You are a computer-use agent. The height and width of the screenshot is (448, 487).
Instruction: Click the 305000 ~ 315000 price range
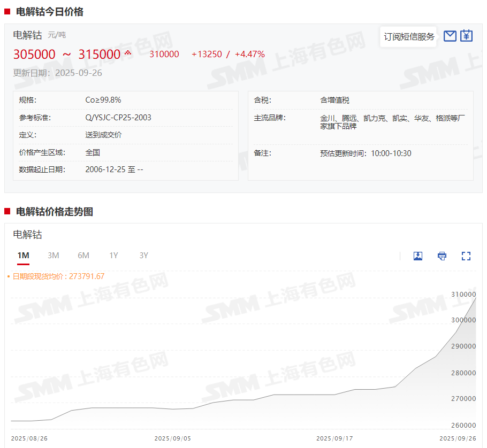click(67, 55)
